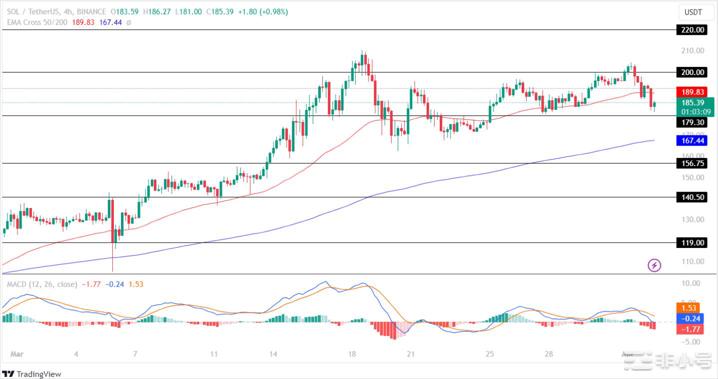Click the 18 date label on time axis
This screenshot has width=718, height=379.
(x=352, y=354)
